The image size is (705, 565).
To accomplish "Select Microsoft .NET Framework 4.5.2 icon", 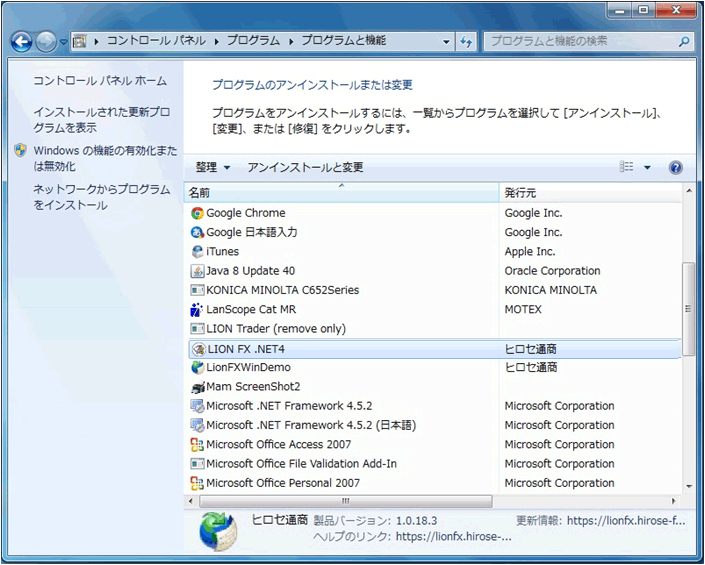I will 197,406.
